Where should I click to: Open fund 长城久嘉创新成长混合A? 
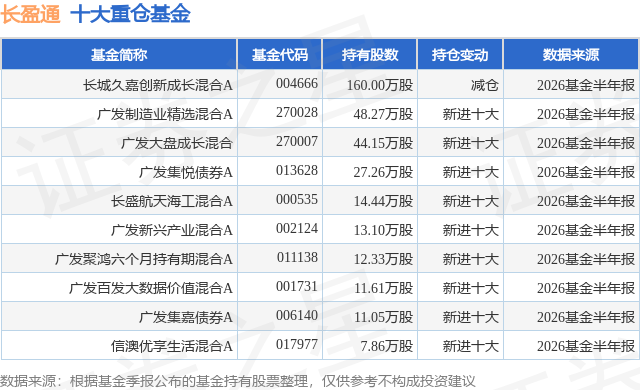click(158, 85)
